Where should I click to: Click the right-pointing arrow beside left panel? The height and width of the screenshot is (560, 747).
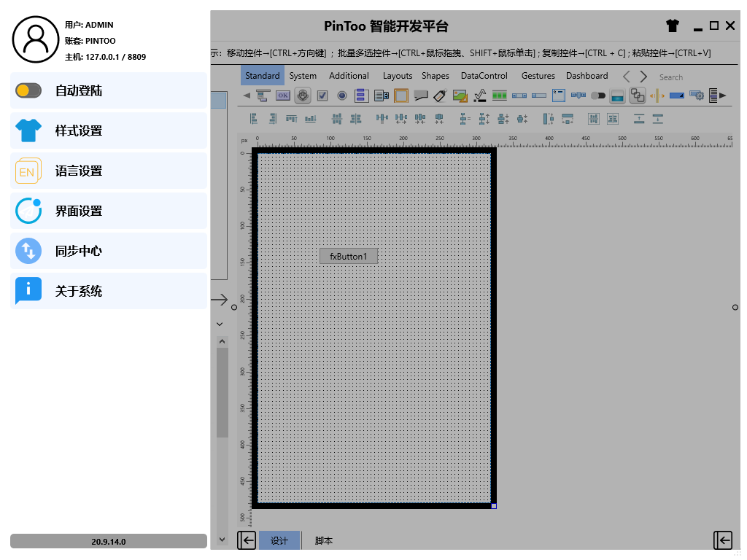pos(219,300)
